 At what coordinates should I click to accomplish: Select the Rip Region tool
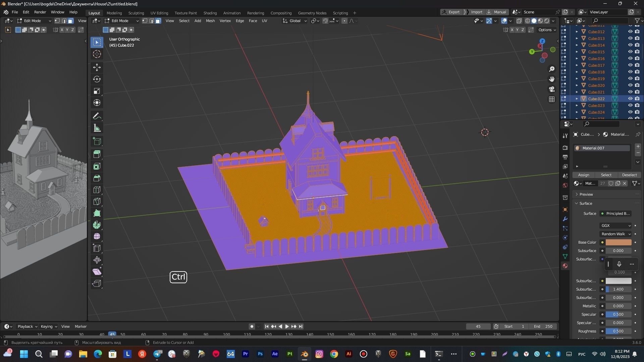[x=97, y=284]
